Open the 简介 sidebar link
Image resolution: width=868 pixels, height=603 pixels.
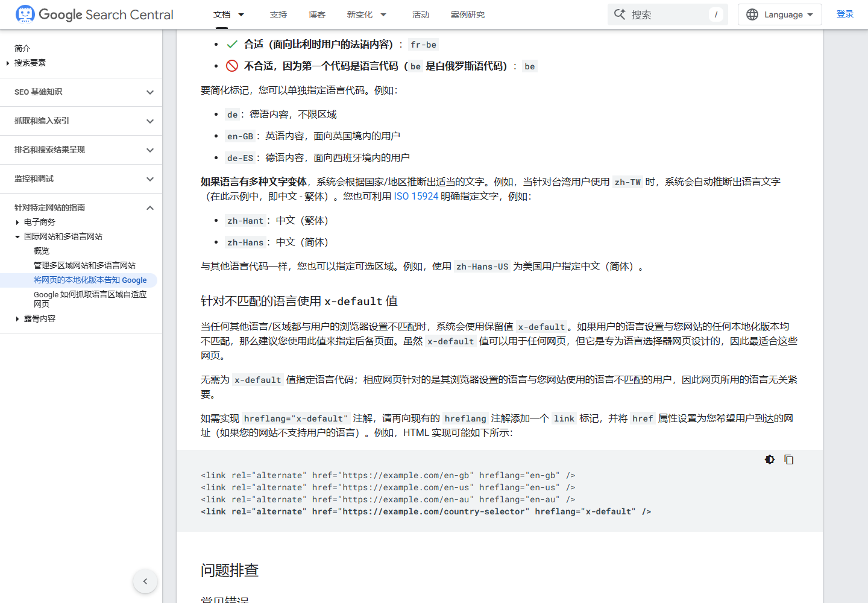[x=22, y=48]
